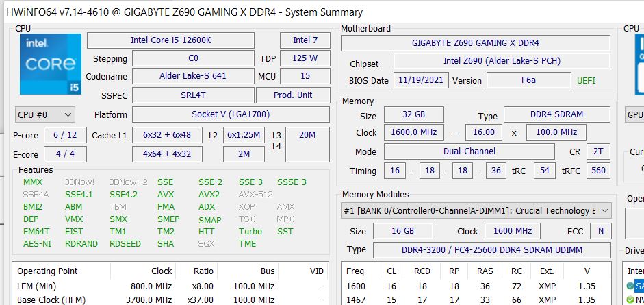Screen dimensions: 644x305
Task: Click the E-core count 4 / 4
Action: (x=65, y=154)
